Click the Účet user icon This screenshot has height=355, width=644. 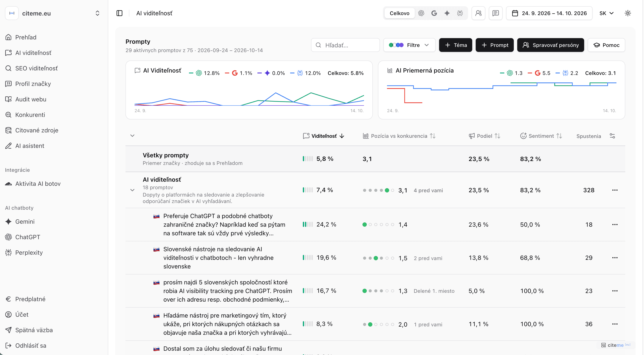pos(8,315)
